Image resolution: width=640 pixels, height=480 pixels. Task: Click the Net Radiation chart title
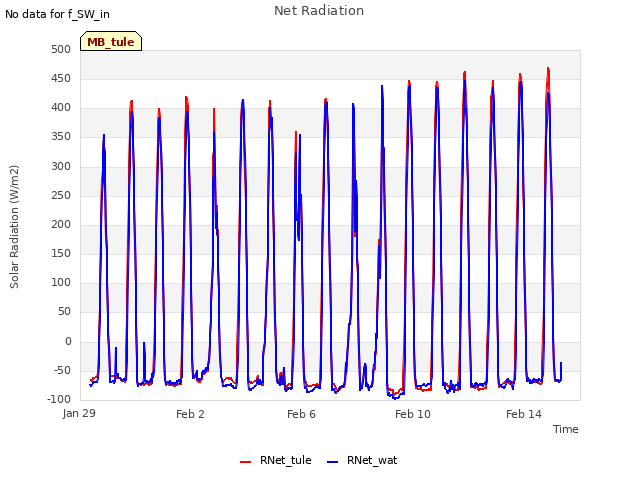[319, 11]
